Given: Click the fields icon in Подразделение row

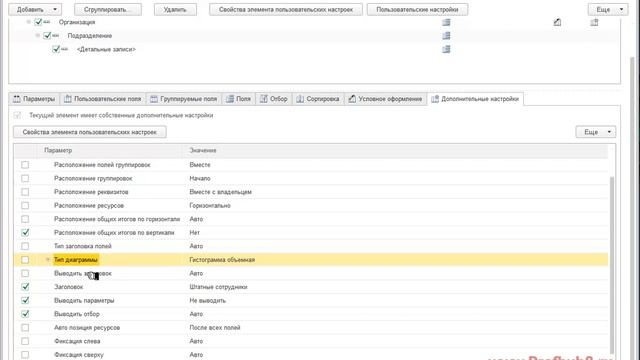Looking at the screenshot, I should 446,36.
